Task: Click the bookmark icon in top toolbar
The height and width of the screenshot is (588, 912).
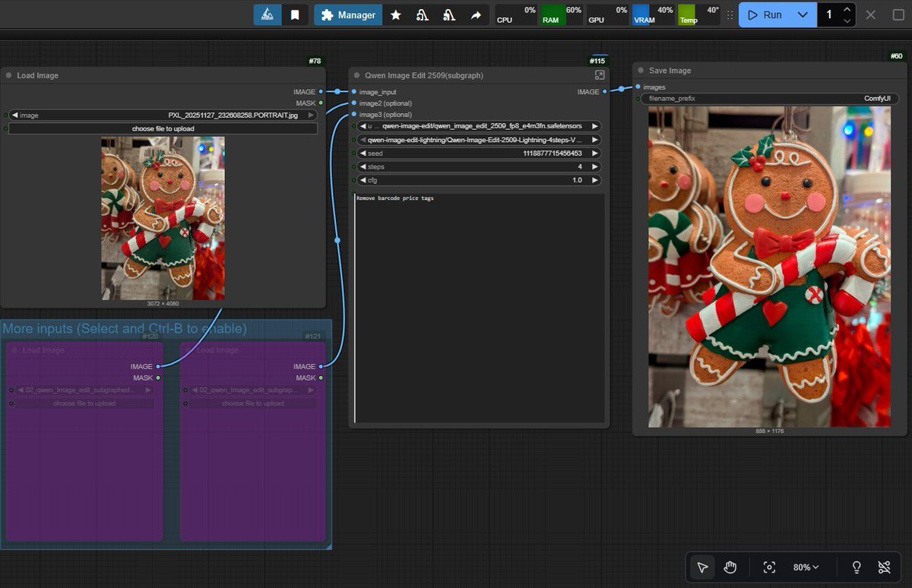Action: click(295, 15)
